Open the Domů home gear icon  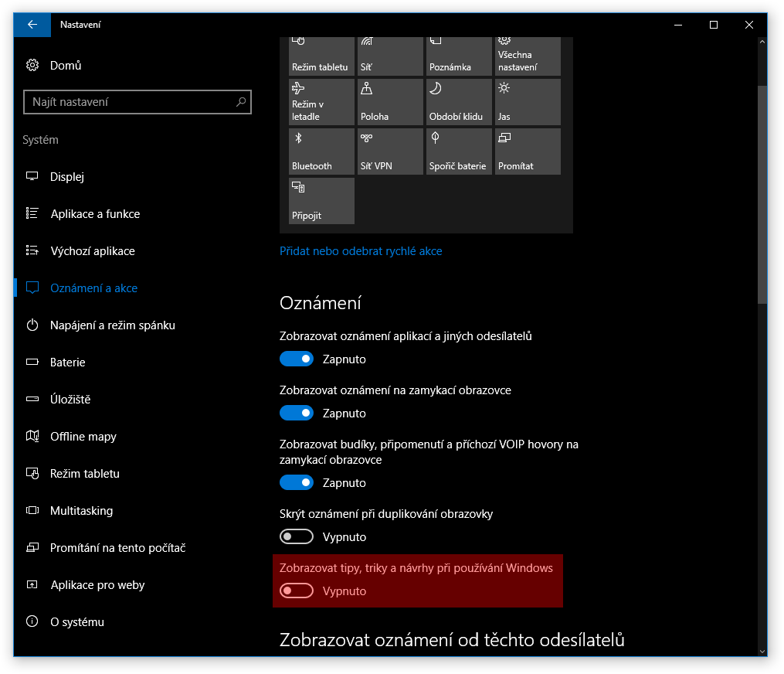click(x=32, y=66)
